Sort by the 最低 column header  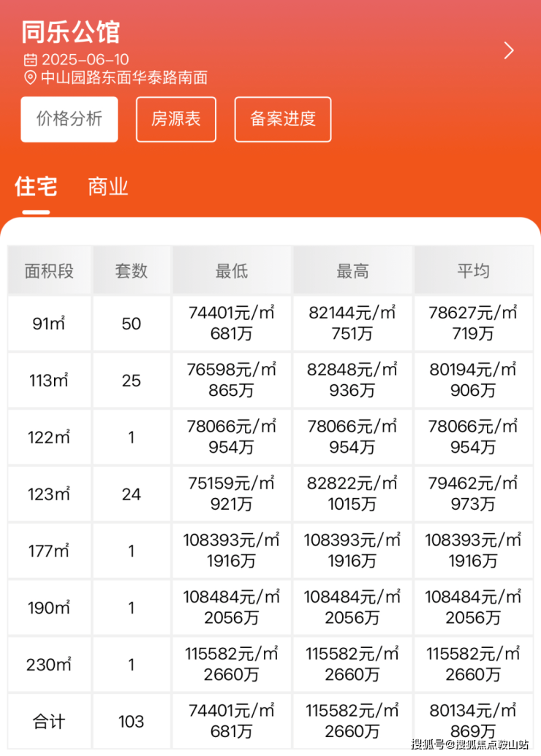232,271
